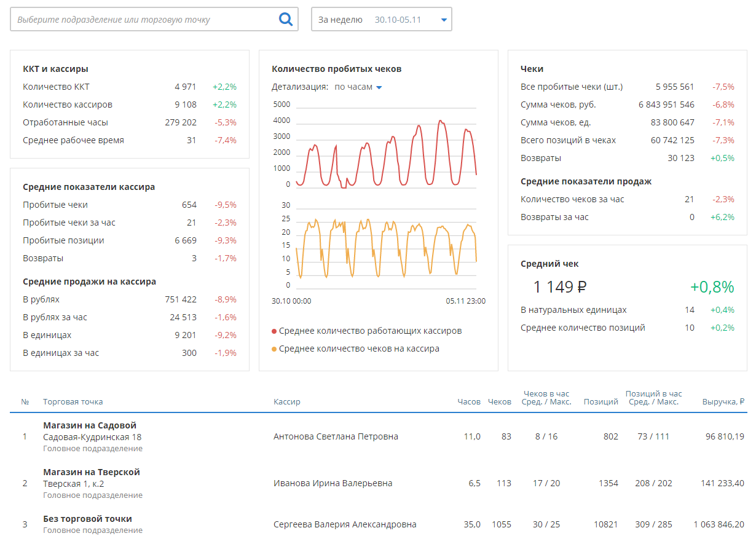
Task: Sort table by Кассир column header
Action: pyautogui.click(x=286, y=402)
